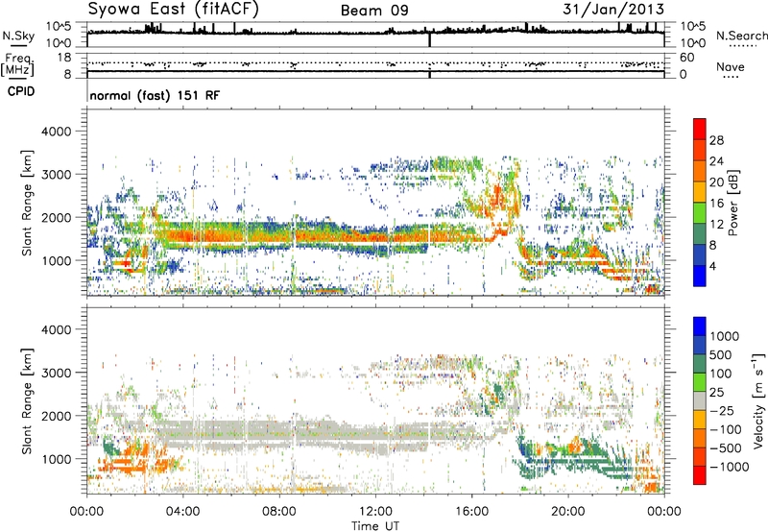Image resolution: width=768 pixels, height=532 pixels.
Task: Click the 'Power [dB]' colorbar label
Action: (x=732, y=203)
